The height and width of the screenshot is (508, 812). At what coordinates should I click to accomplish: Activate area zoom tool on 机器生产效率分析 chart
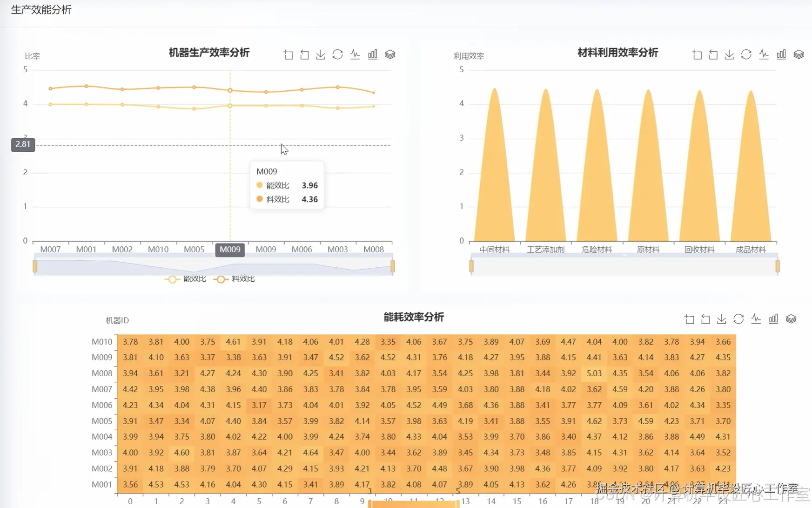point(289,54)
